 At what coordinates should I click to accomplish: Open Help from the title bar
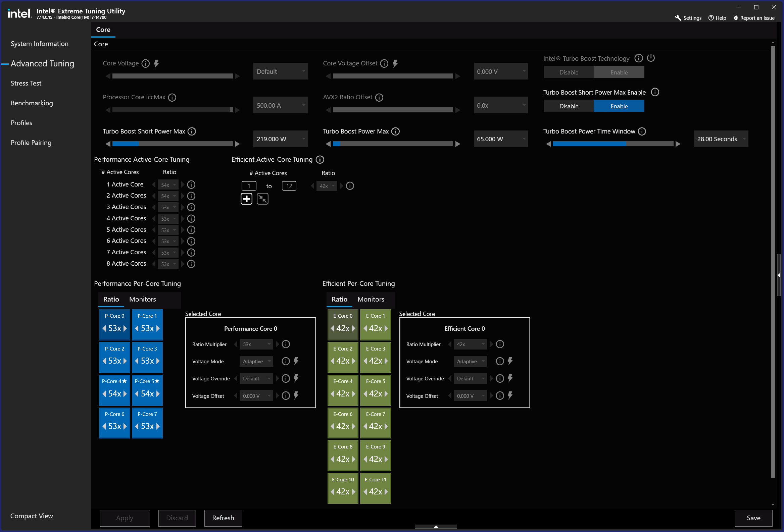tap(717, 18)
